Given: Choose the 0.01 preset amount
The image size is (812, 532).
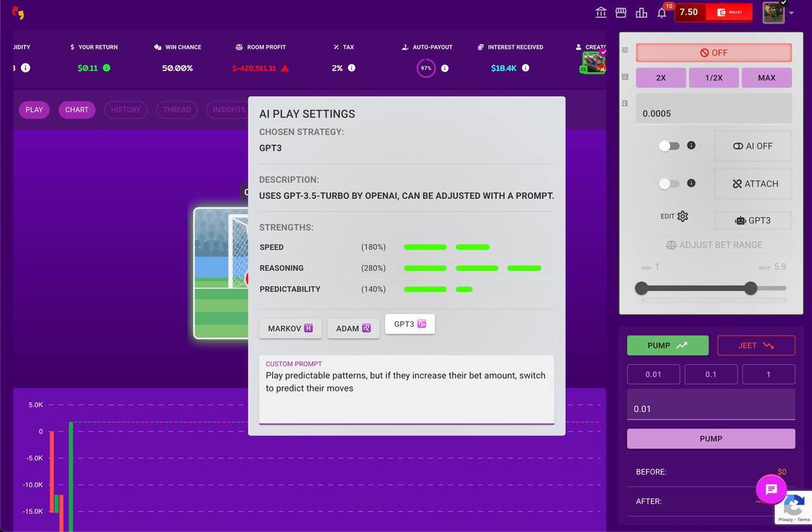Looking at the screenshot, I should click(x=654, y=374).
